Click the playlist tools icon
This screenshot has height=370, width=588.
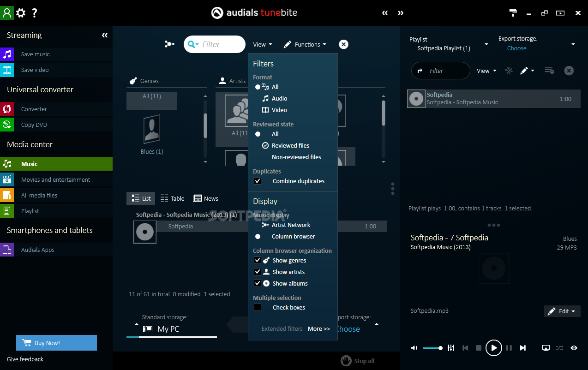(509, 71)
